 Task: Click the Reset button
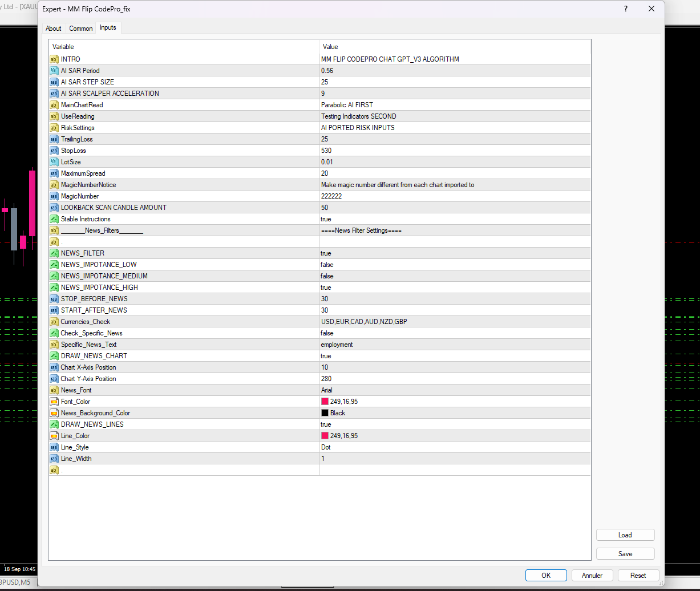pos(638,576)
